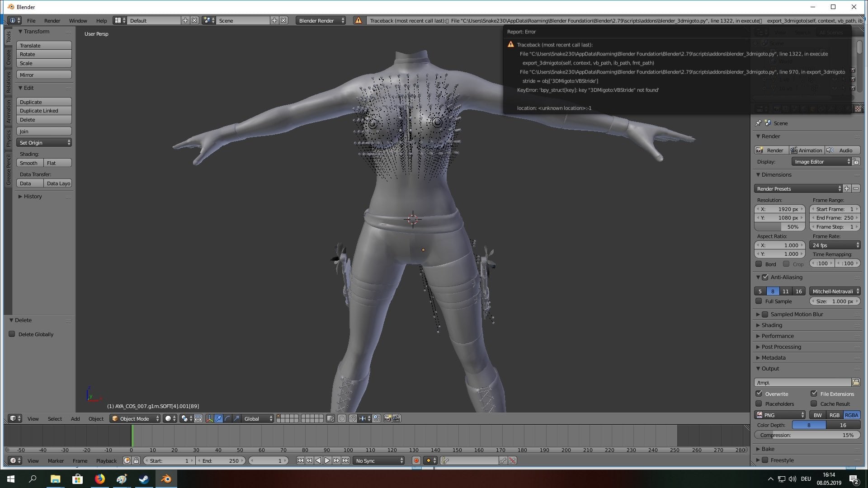Open Steam from the taskbar
The width and height of the screenshot is (868, 488).
coord(144,479)
